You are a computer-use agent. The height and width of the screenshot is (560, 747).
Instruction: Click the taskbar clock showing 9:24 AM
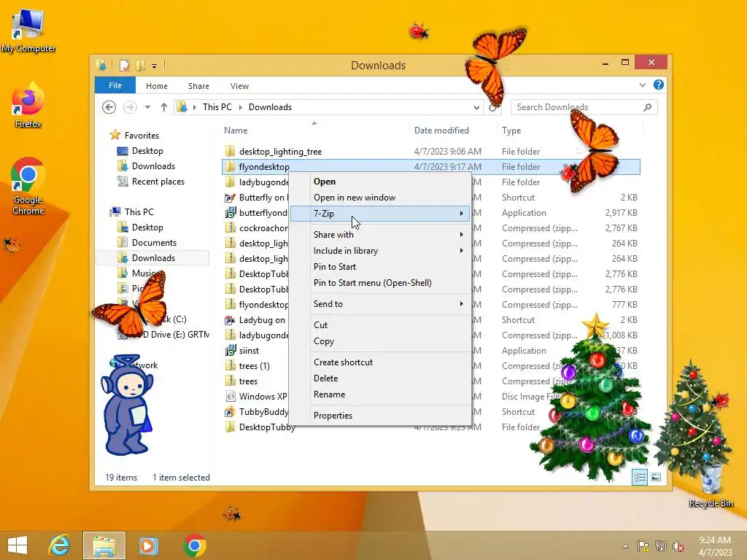(715, 545)
